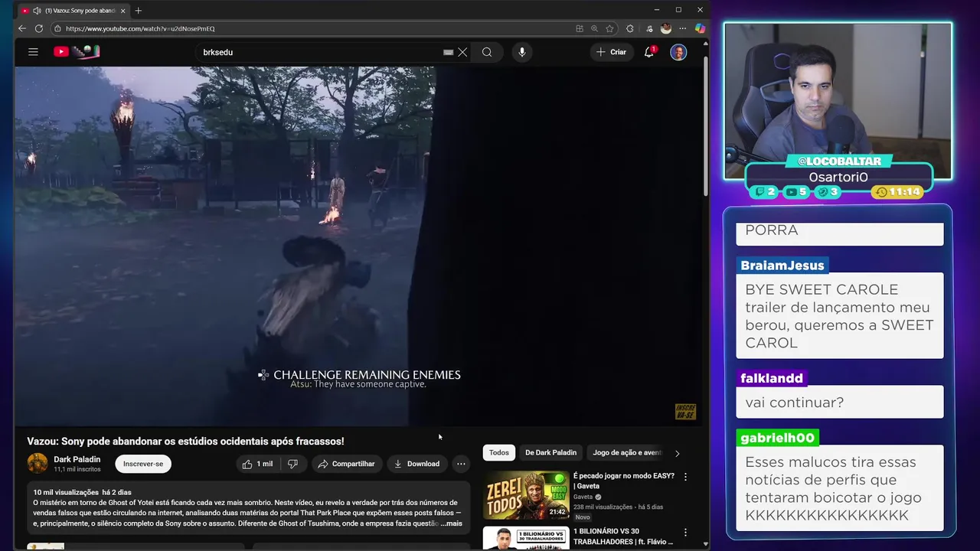Open options for 1 BILIONÁRIO video
The width and height of the screenshot is (980, 551).
click(685, 533)
